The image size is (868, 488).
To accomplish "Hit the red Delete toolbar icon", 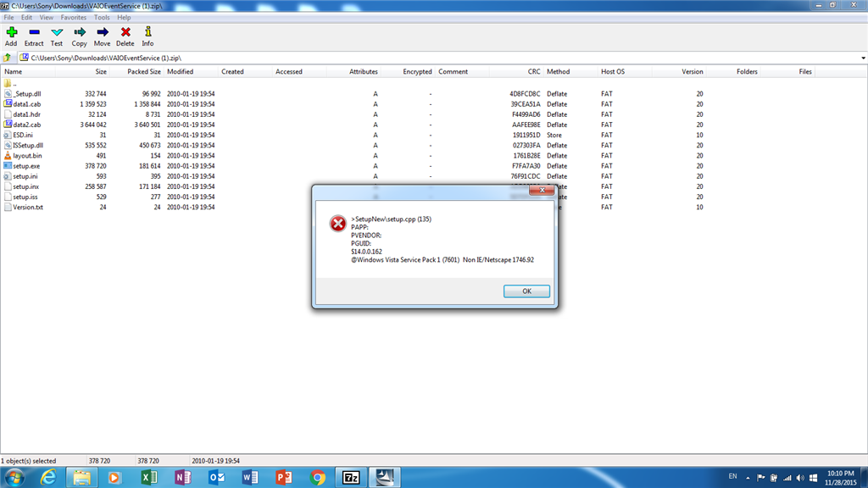I will pos(125,36).
